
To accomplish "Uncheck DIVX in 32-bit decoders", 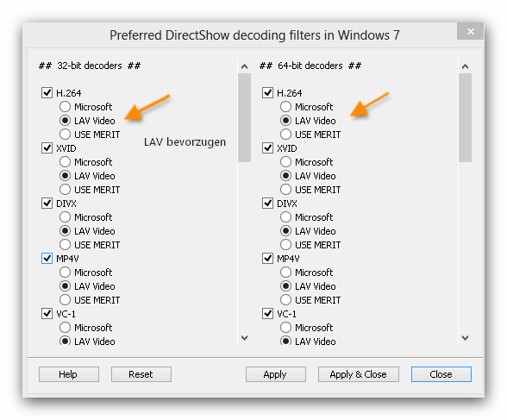I will [47, 204].
